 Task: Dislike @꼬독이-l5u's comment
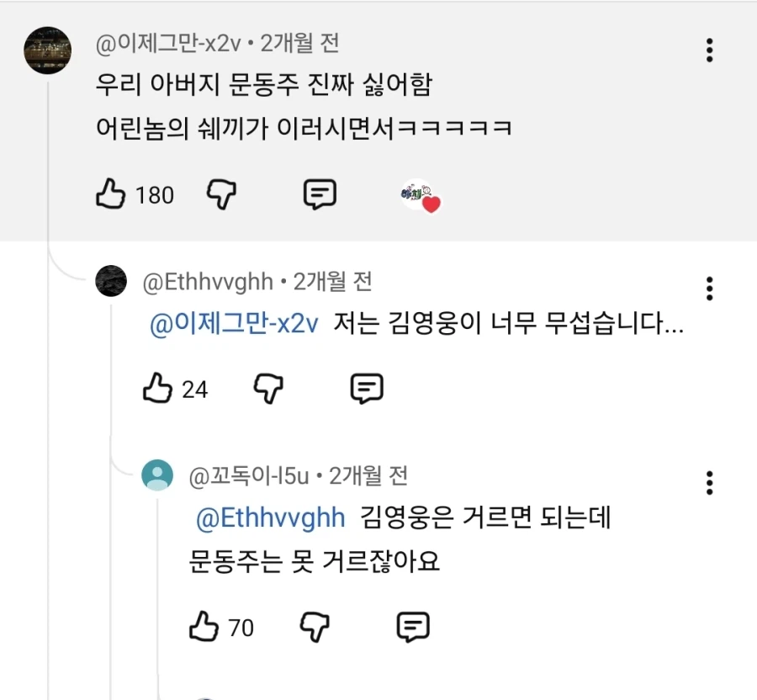[315, 626]
